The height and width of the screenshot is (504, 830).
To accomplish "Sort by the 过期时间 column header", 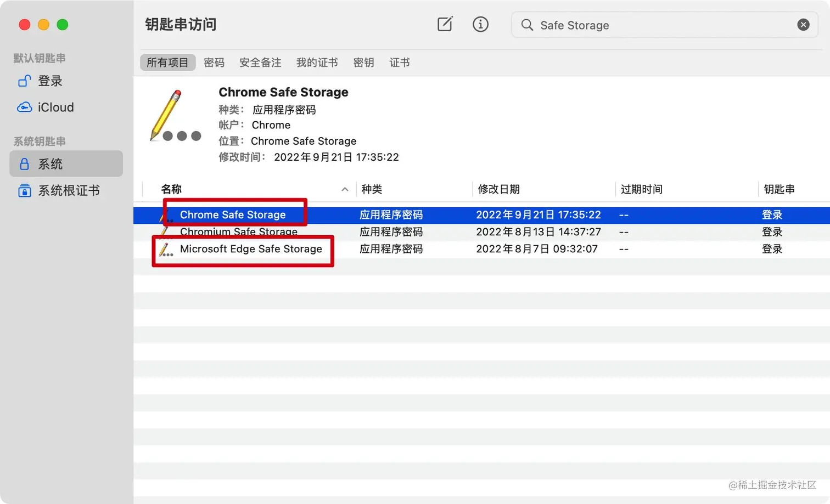I will point(641,189).
